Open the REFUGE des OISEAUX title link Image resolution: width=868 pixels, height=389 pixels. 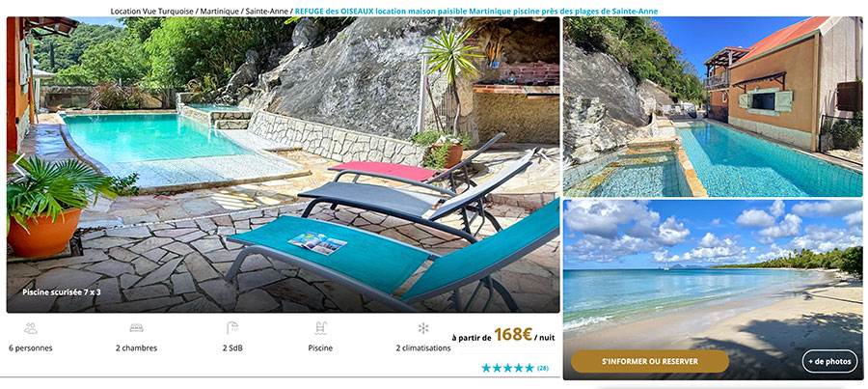pos(476,11)
